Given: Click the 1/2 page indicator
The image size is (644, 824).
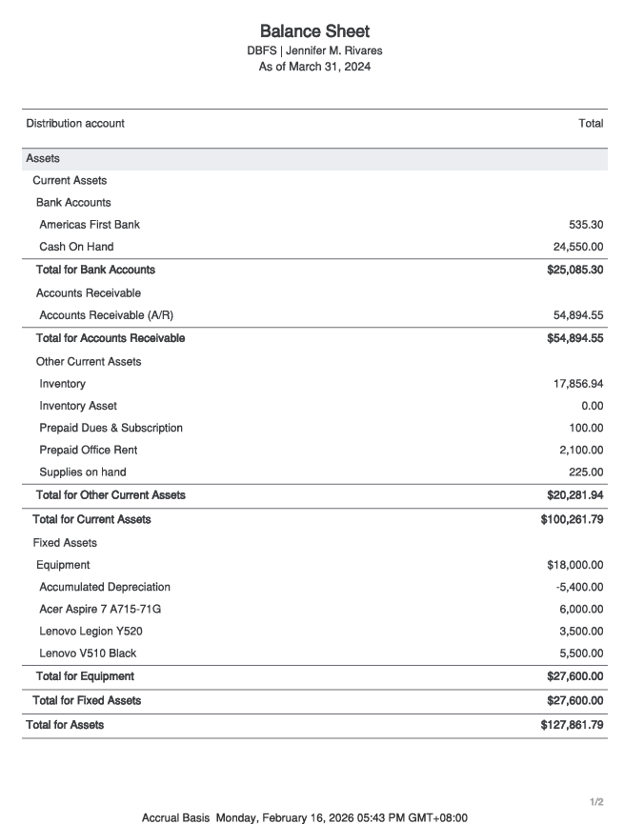Looking at the screenshot, I should click(596, 802).
